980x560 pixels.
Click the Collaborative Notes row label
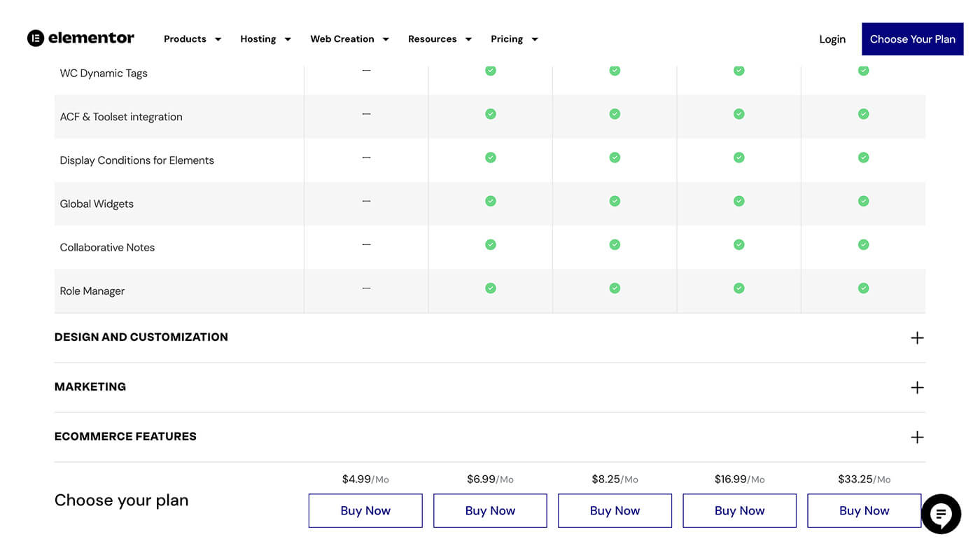click(x=107, y=247)
